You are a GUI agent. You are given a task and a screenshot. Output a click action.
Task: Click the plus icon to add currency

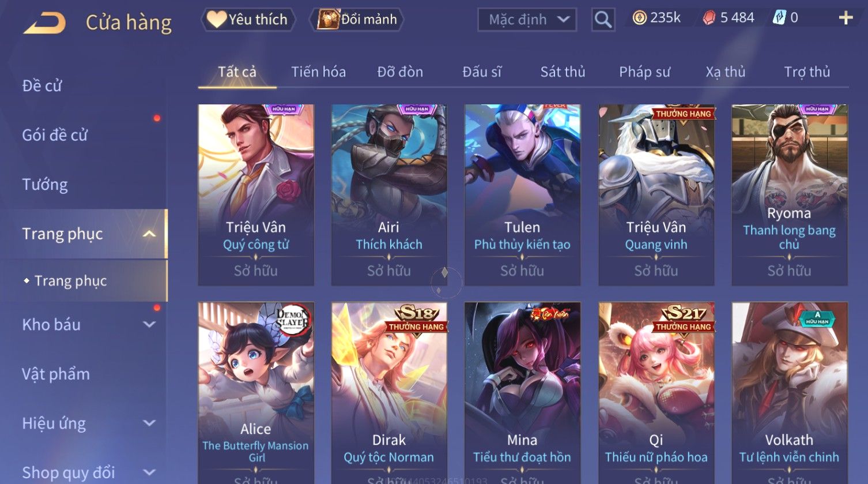click(846, 18)
